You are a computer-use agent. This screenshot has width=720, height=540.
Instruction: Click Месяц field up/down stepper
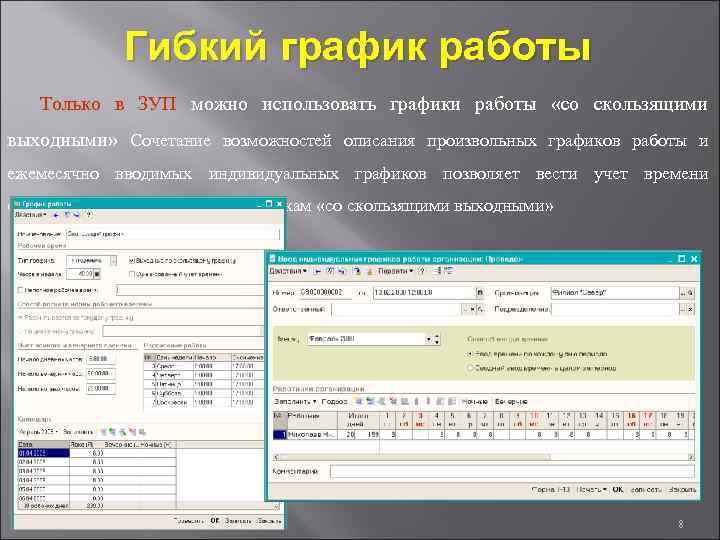437,339
